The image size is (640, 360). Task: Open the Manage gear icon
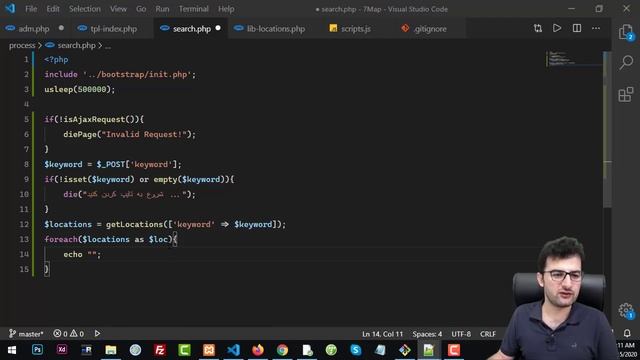click(x=626, y=311)
